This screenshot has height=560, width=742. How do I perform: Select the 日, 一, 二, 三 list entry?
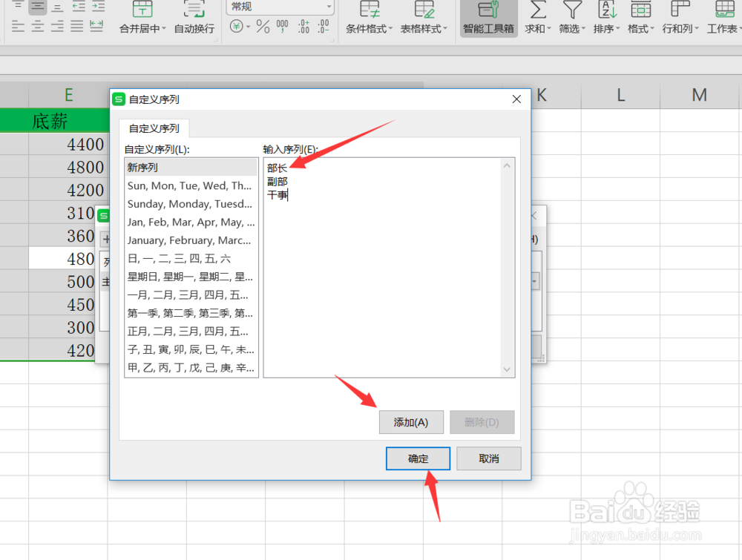[x=191, y=258]
